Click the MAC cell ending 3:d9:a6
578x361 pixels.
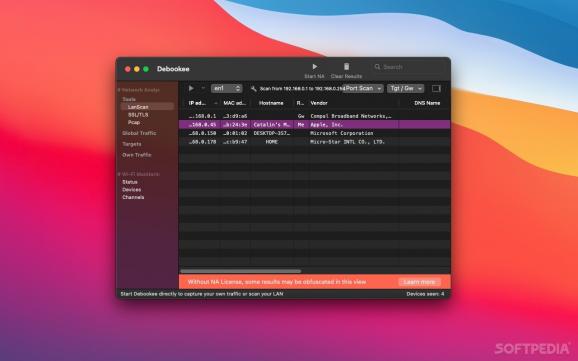[x=235, y=116]
